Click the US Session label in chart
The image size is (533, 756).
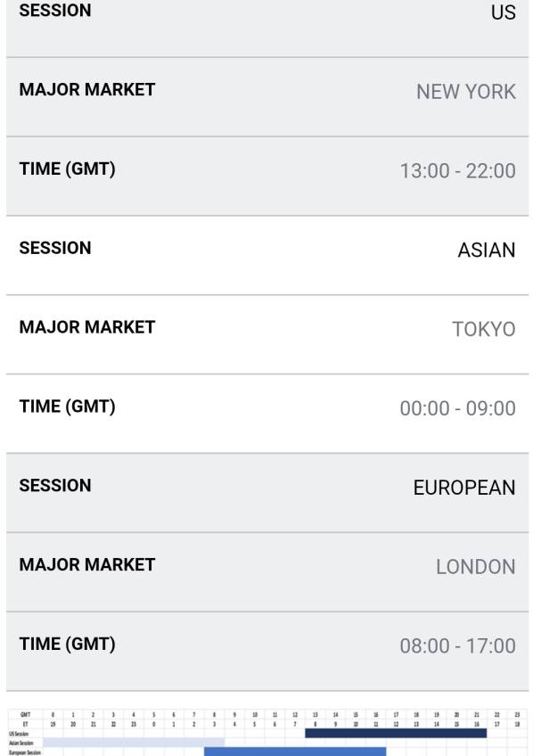click(19, 734)
